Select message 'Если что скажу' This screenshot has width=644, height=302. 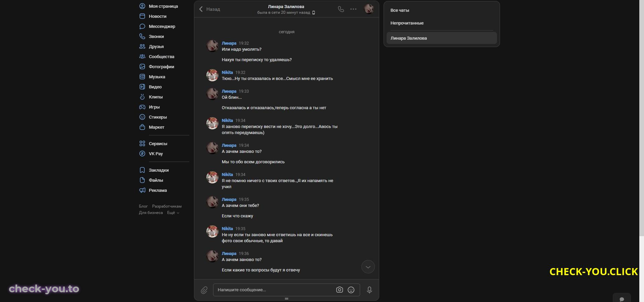click(x=237, y=216)
